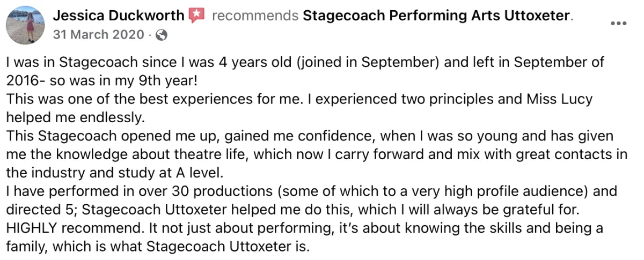Click the red recommendation star badge
Image resolution: width=644 pixels, height=260 pixels.
click(197, 16)
